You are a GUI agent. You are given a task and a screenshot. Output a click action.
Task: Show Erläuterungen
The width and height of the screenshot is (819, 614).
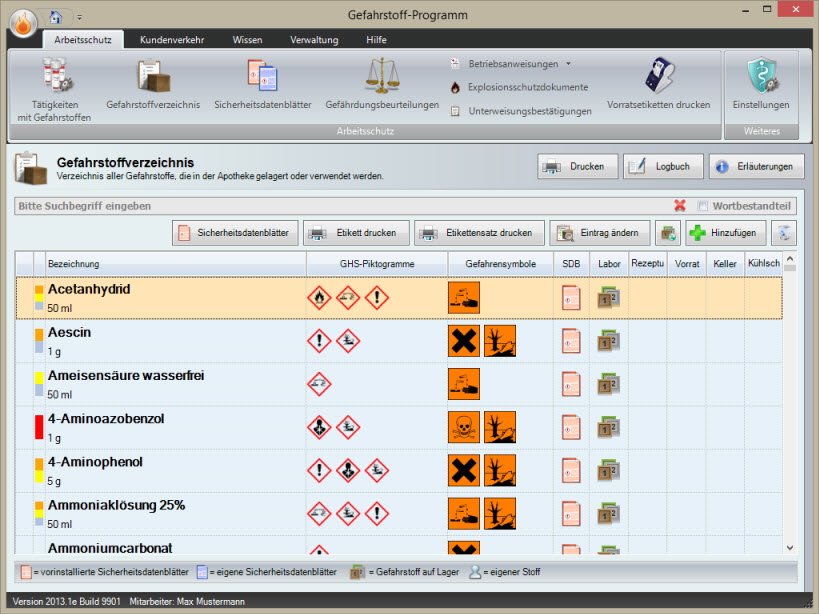click(756, 167)
